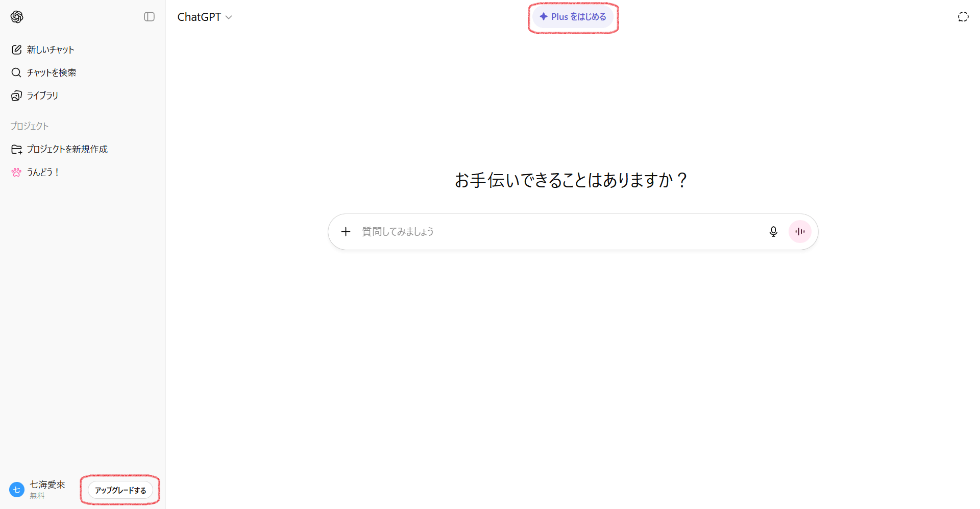Collapse the プロジェクト section header
Image resolution: width=980 pixels, height=509 pixels.
30,126
